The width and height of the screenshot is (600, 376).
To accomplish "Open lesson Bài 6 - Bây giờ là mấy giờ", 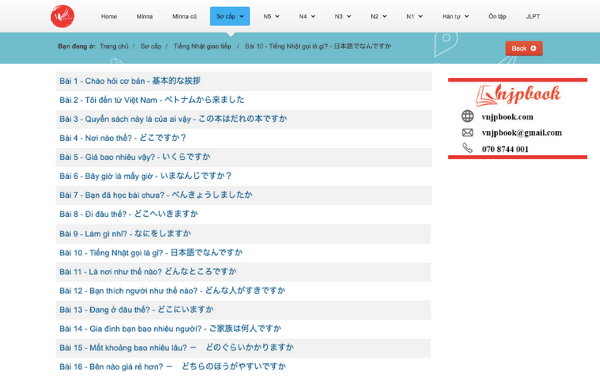I will pos(145,176).
